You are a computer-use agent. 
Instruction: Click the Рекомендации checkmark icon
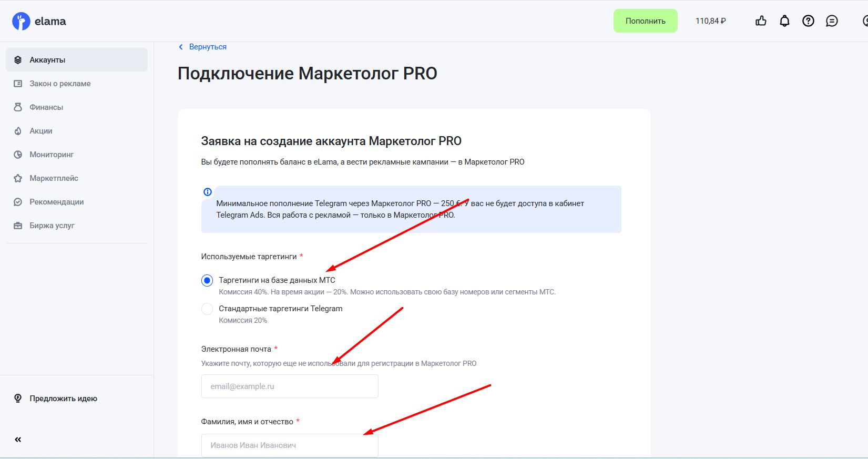click(x=18, y=202)
